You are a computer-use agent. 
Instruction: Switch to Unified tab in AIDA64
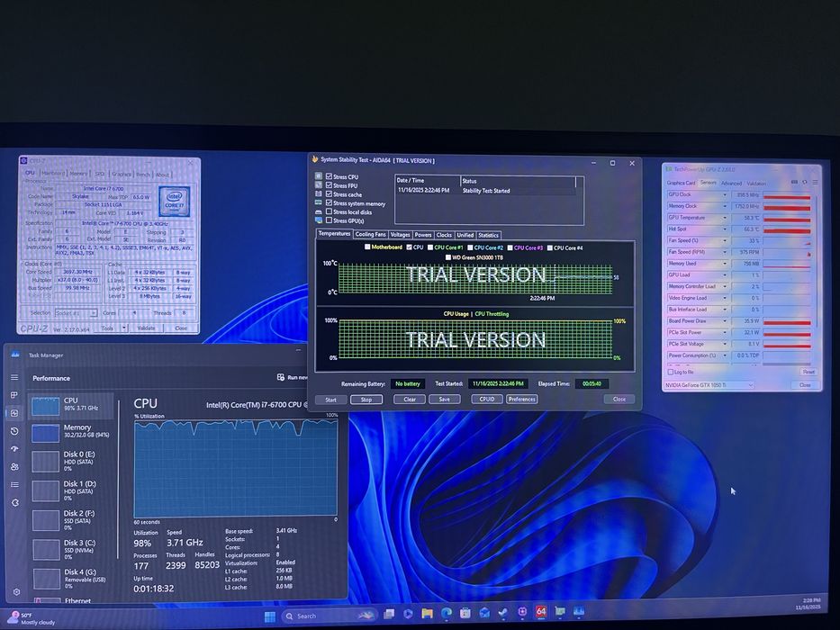coord(465,235)
